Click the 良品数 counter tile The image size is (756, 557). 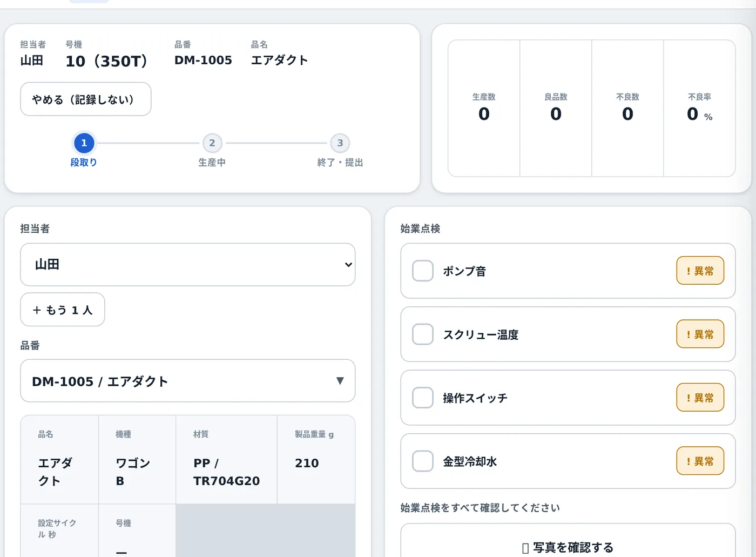(556, 108)
